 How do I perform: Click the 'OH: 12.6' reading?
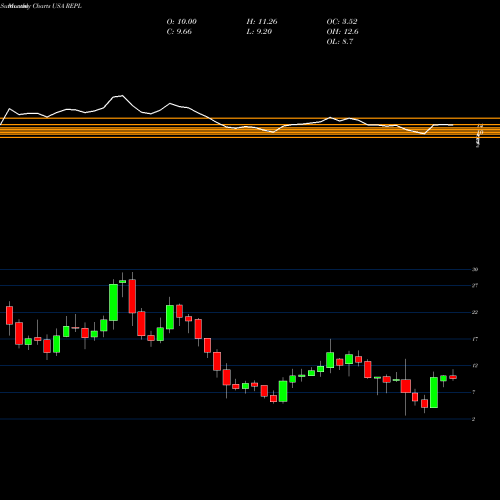pyautogui.click(x=342, y=32)
